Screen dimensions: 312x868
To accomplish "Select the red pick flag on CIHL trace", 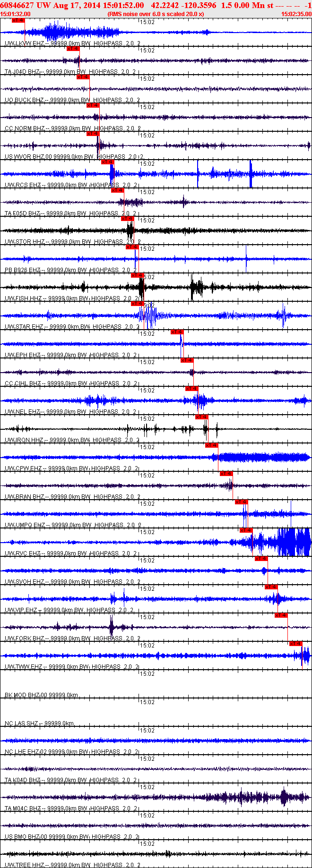I will [187, 360].
